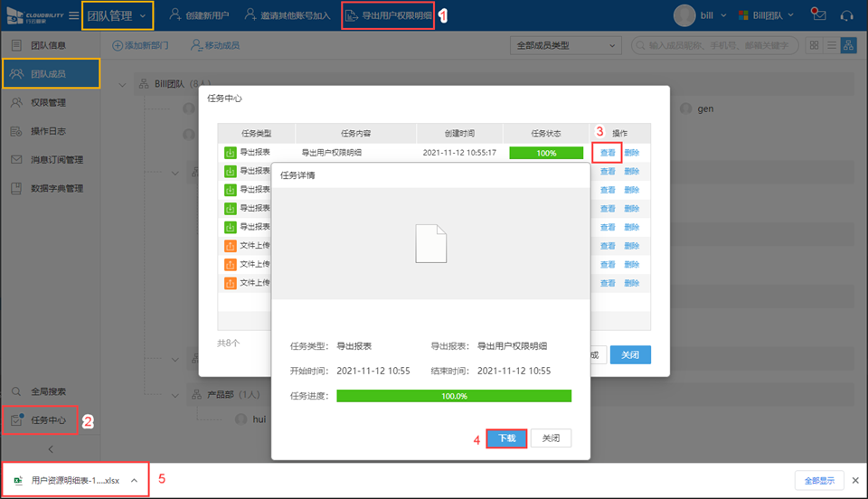Click 查看 link for first task row
The image size is (868, 499).
[x=608, y=153]
